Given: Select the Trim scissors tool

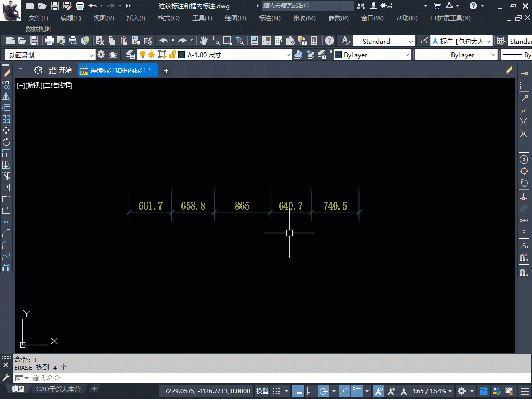Looking at the screenshot, I should pyautogui.click(x=6, y=176).
